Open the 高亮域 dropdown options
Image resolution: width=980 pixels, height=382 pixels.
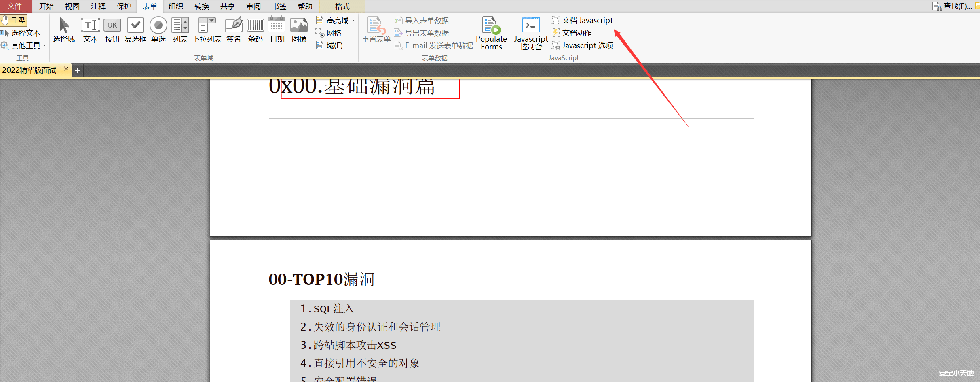point(353,20)
